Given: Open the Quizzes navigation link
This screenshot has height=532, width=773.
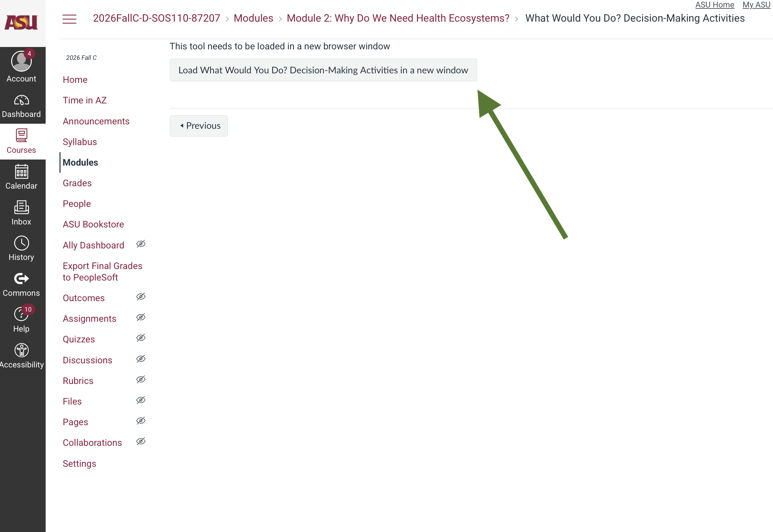Looking at the screenshot, I should 79,339.
